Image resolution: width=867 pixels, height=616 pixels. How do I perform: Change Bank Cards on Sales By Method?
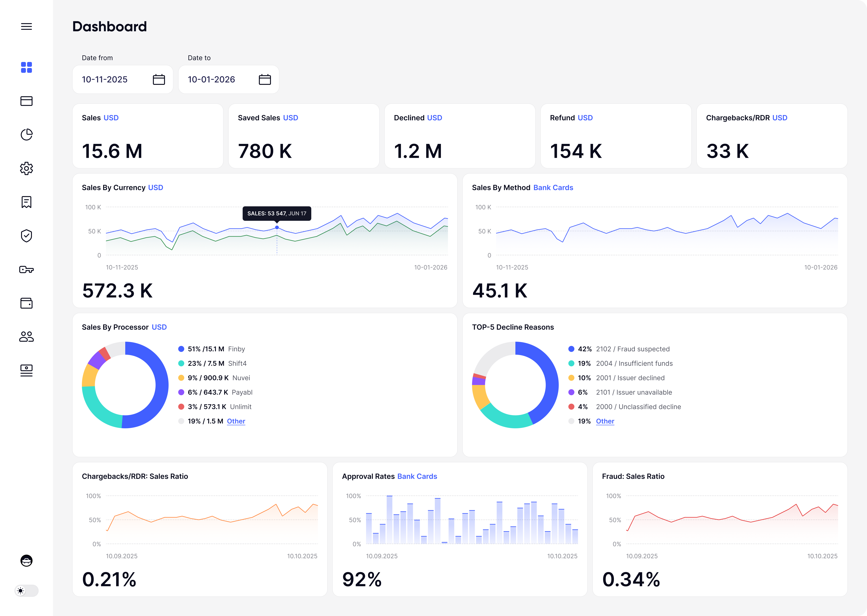[553, 188]
